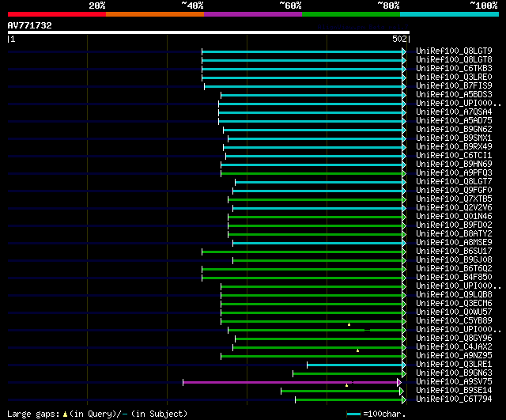Viewport: 506px width, 420px height.
Task: Click the green alignment bar of UniRef100_B9SE14
Action: tap(341, 392)
